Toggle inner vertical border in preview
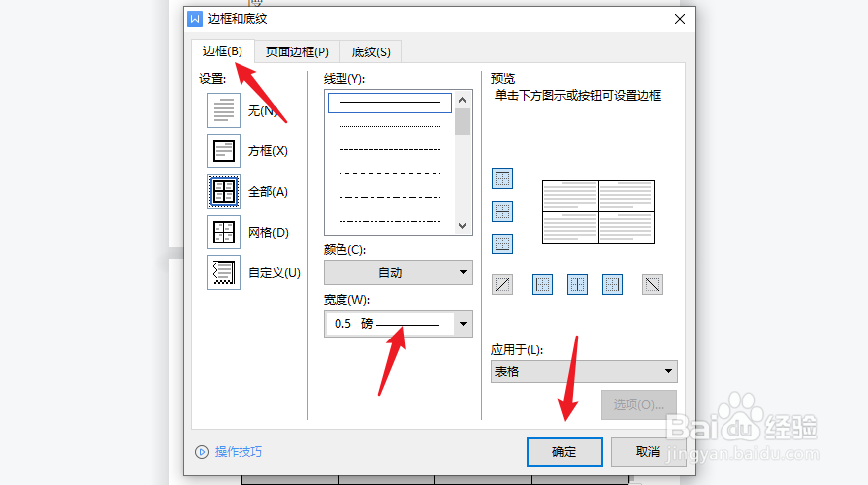 [577, 285]
